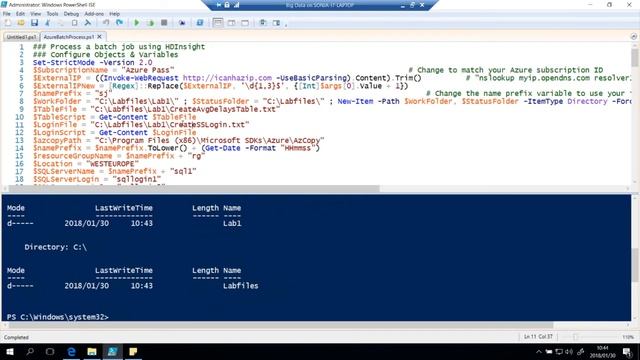This screenshot has height=360, width=640.
Task: Open File Explorer from the taskbar
Action: (92, 351)
